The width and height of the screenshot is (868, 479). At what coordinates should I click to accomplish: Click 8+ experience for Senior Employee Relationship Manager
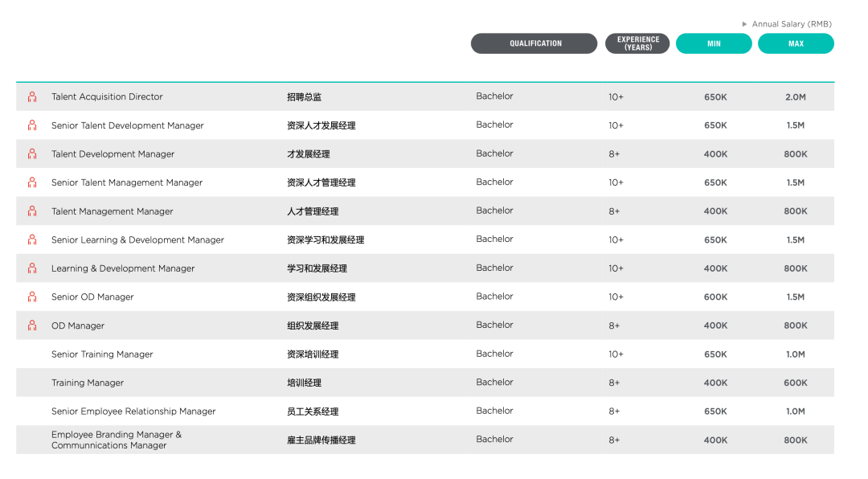coord(614,411)
